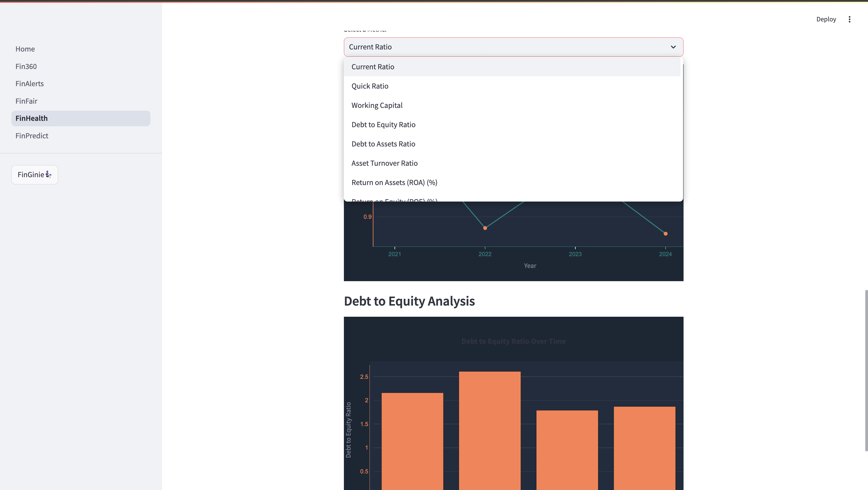Open the FinPredict page
The image size is (868, 490).
tap(32, 136)
